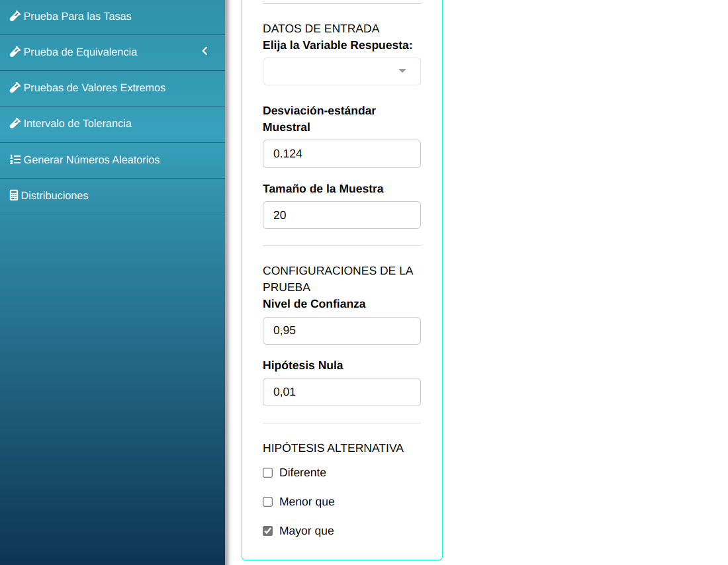The image size is (728, 565).
Task: Open Distribuciones menu item
Action: [55, 195]
